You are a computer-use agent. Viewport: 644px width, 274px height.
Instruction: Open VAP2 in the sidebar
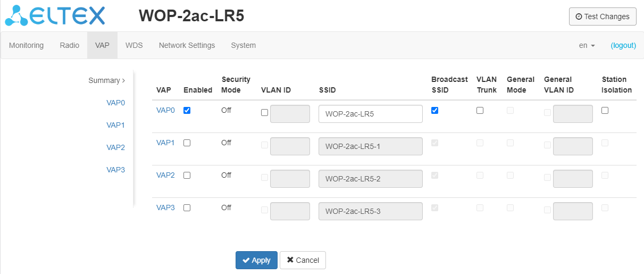tap(115, 147)
